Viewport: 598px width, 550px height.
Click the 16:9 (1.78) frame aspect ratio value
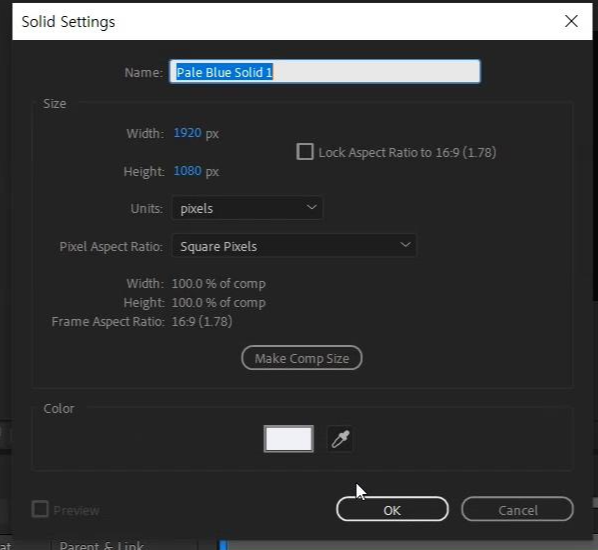(x=202, y=321)
